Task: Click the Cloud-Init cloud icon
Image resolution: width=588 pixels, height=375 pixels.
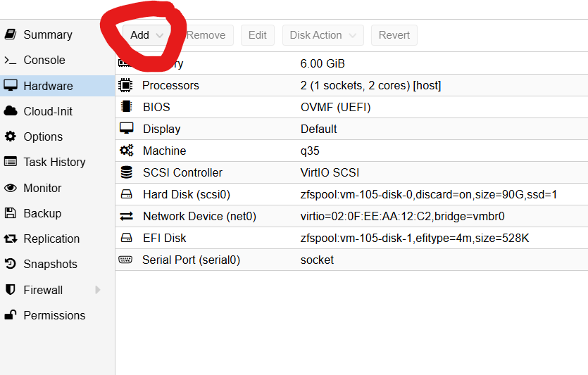Action: 11,111
